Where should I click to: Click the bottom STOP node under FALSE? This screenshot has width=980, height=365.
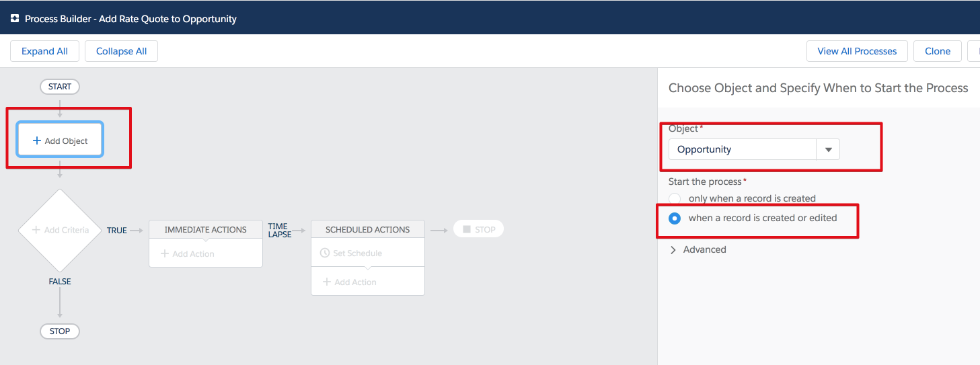60,331
